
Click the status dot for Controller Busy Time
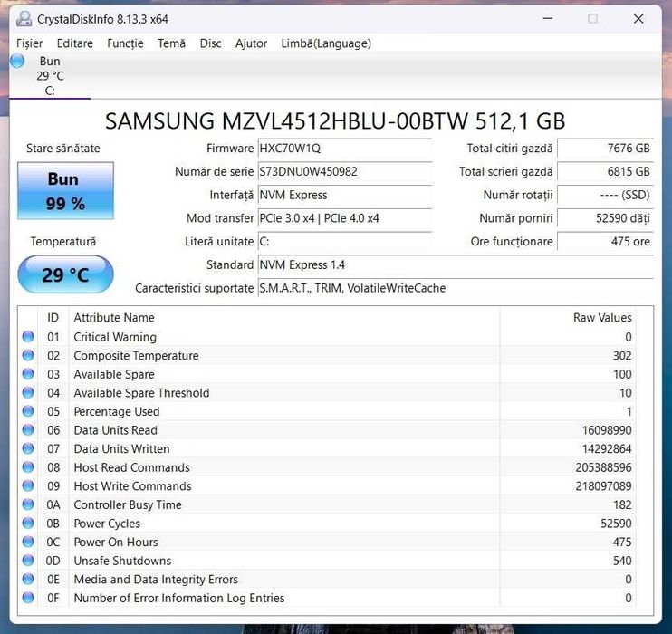28,504
